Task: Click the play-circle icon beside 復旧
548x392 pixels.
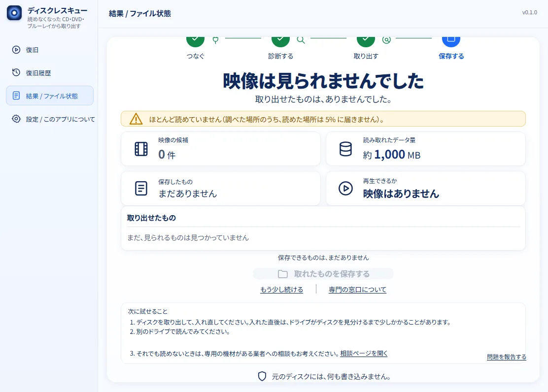Action: tap(16, 50)
